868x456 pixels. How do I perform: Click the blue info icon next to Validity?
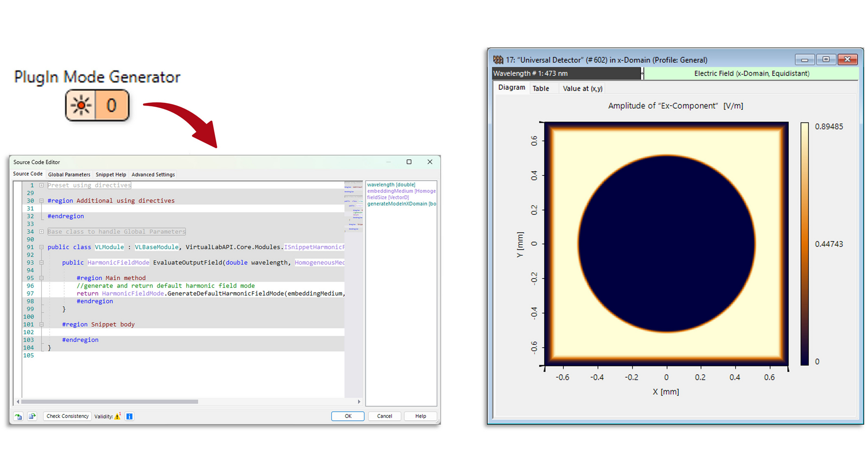129,416
